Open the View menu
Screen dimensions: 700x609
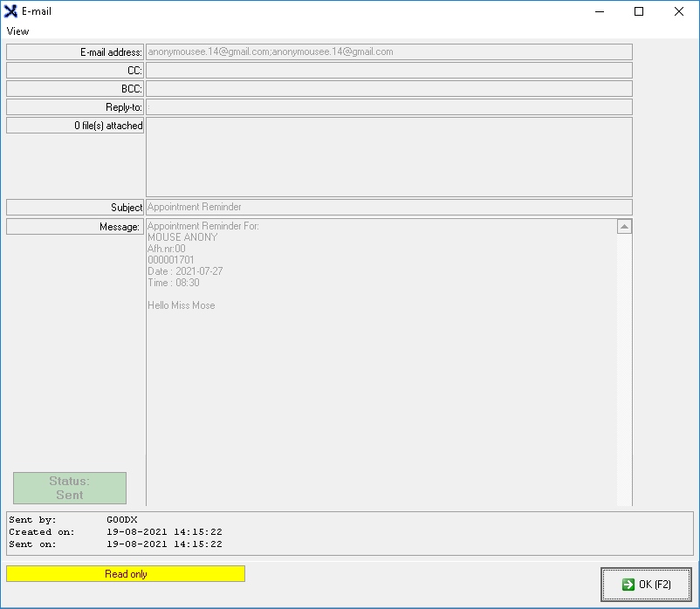click(18, 31)
